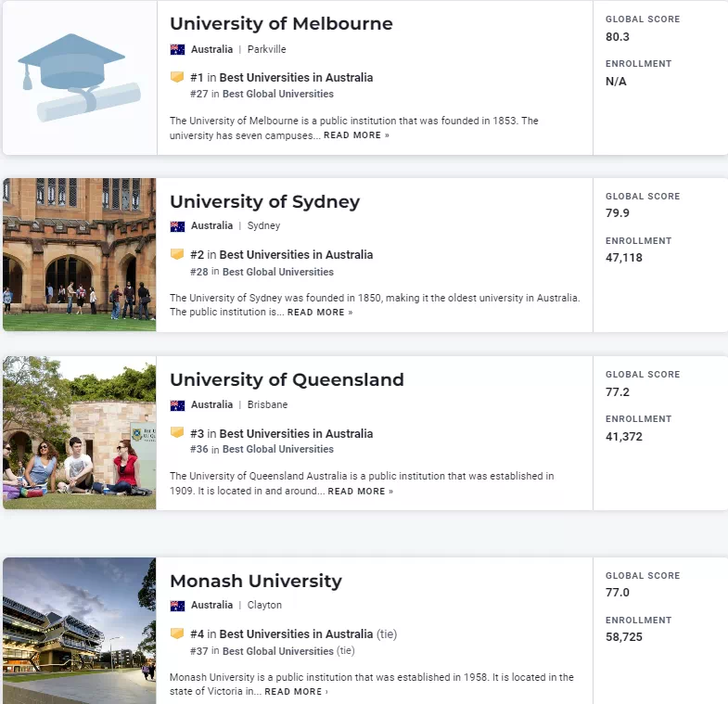Click the University of Queensland students photo
The image size is (728, 704).
(x=80, y=433)
